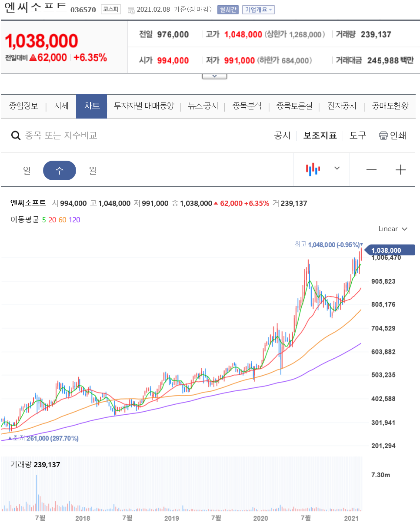Viewport: 420px width, 532px height.
Task: Click the 실시간 badge
Action: 228,10
